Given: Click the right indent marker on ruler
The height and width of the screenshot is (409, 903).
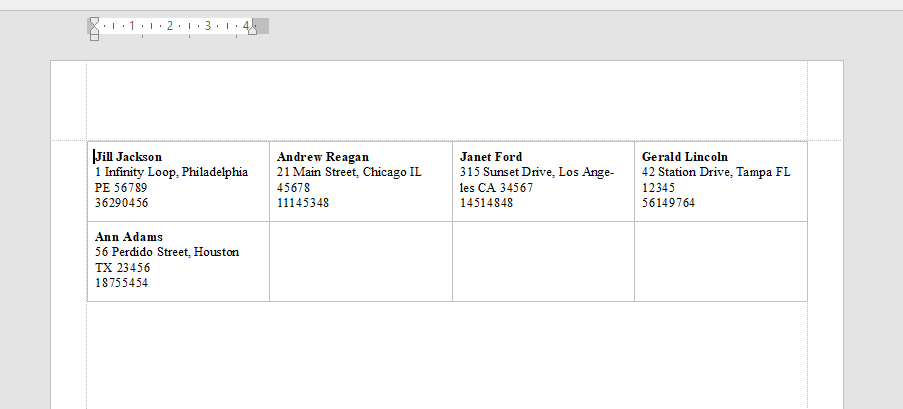Looking at the screenshot, I should [x=252, y=31].
